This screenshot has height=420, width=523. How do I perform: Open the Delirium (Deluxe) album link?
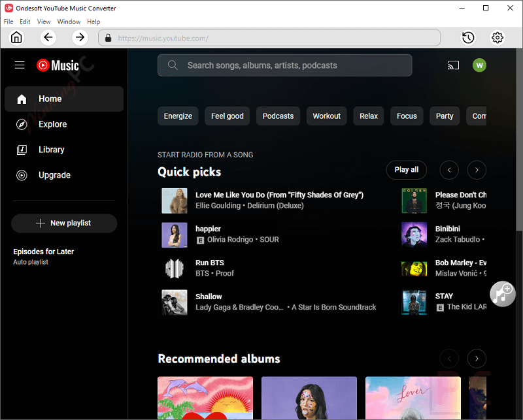275,206
